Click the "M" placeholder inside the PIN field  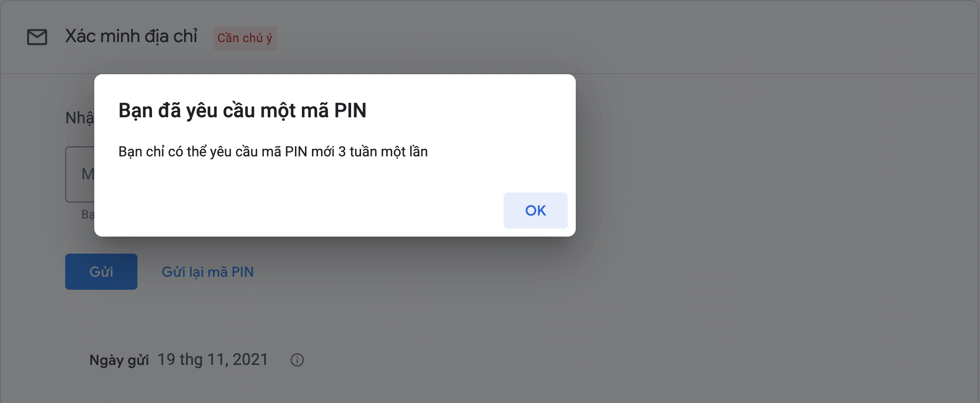87,174
